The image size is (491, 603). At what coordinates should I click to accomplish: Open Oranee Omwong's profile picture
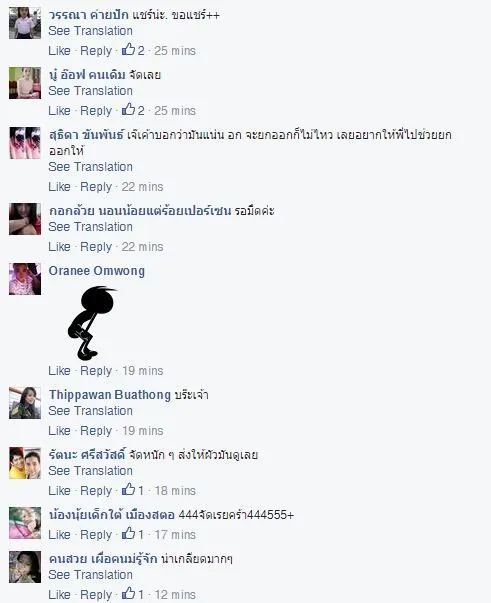pyautogui.click(x=25, y=279)
